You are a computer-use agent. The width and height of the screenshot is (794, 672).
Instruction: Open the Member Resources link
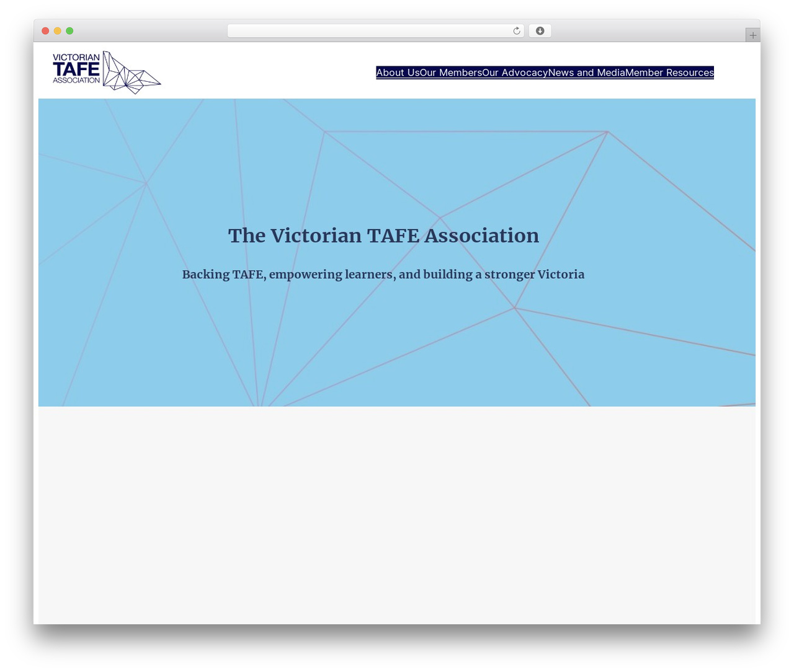tap(669, 73)
